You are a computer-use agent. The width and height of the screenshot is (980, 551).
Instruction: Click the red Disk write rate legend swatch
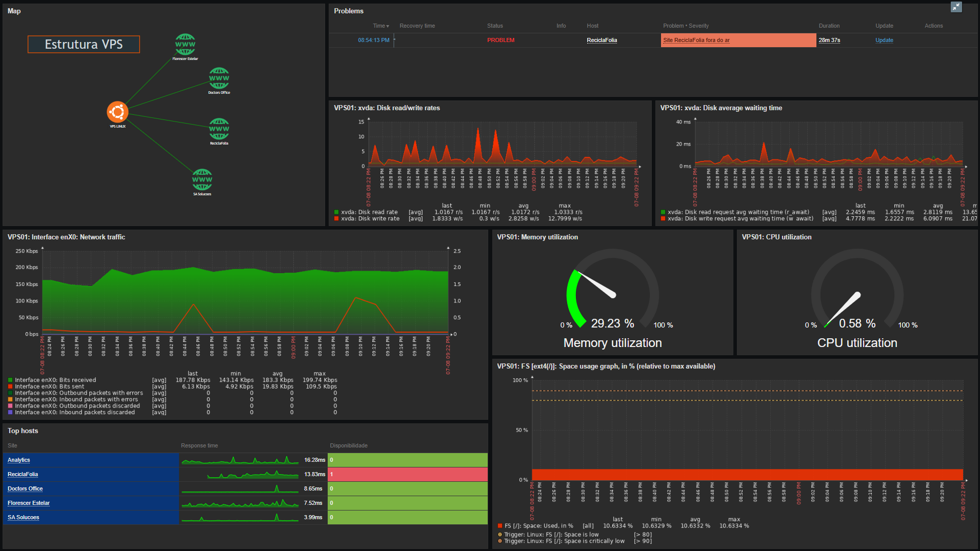(x=336, y=219)
